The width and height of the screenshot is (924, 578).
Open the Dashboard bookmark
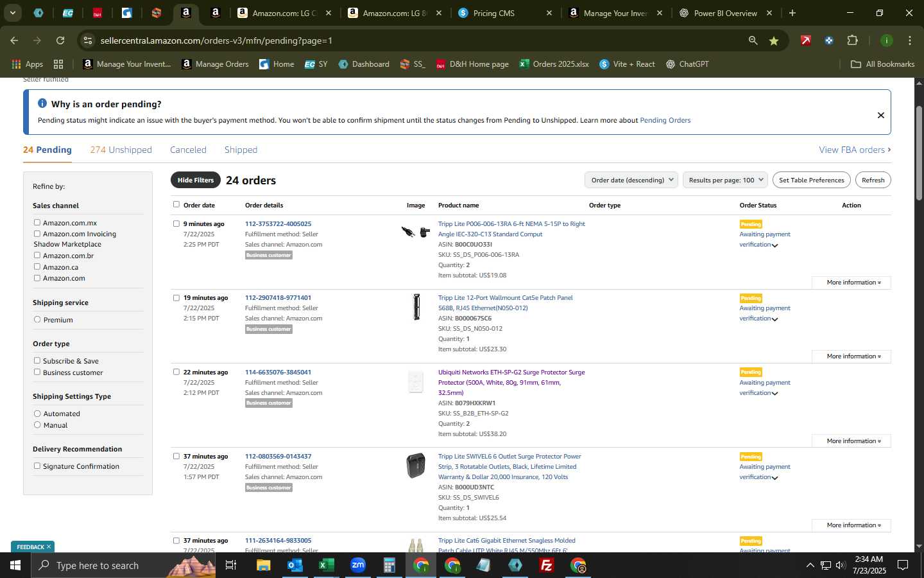(x=364, y=64)
